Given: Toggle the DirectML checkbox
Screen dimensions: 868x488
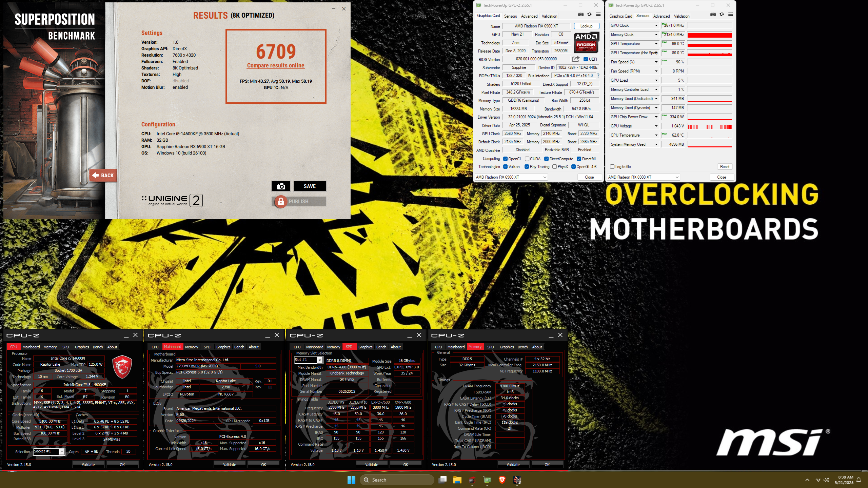Looking at the screenshot, I should pos(579,159).
